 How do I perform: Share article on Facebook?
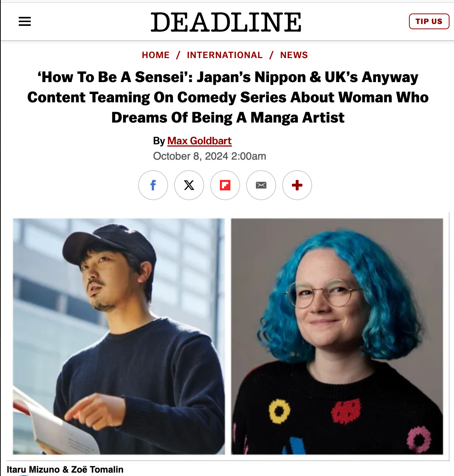pyautogui.click(x=153, y=185)
